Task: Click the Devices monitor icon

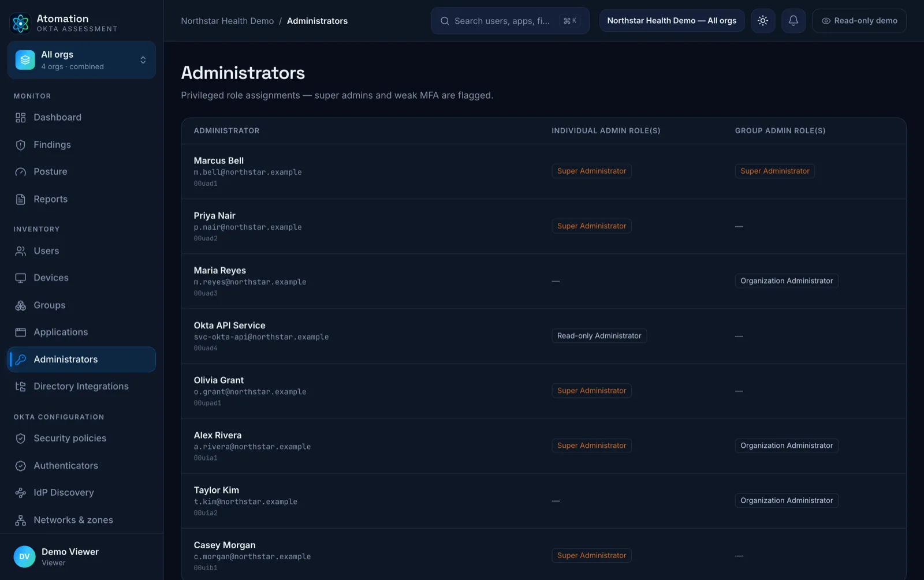Action: tap(21, 278)
